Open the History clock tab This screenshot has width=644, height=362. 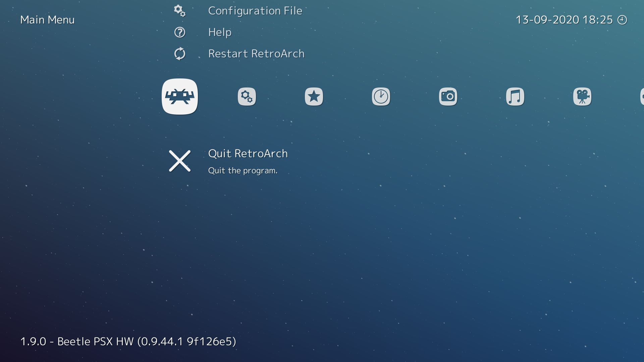[x=381, y=97]
